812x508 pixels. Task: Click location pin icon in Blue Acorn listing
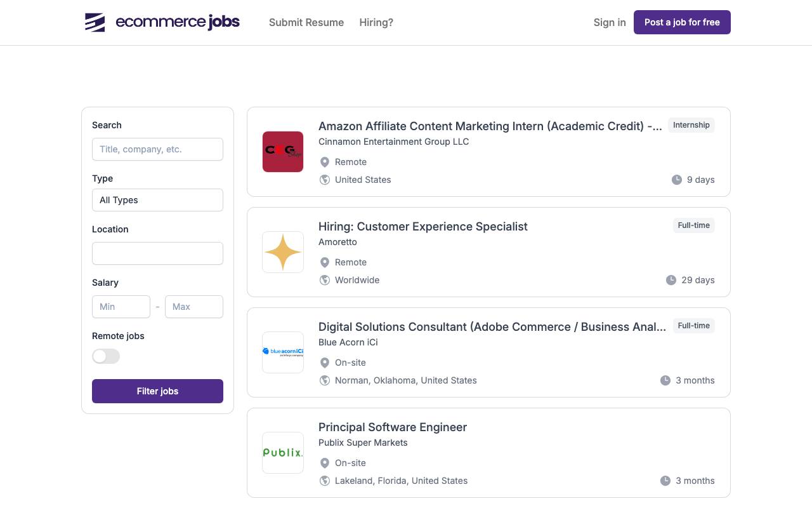click(325, 363)
